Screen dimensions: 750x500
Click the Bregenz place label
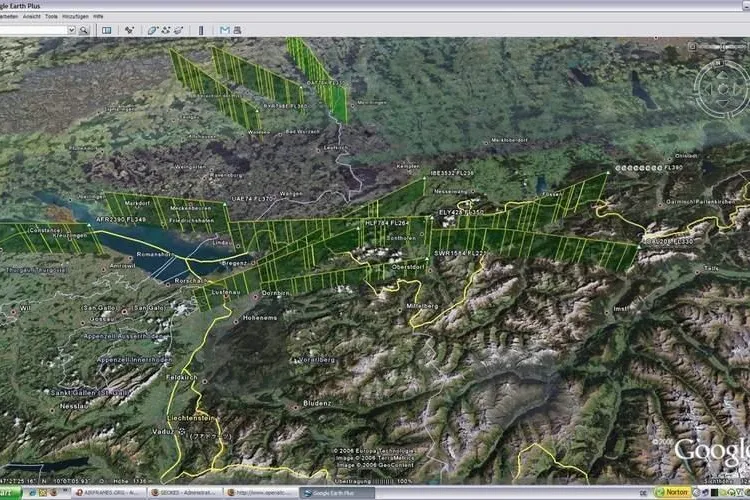coord(234,263)
